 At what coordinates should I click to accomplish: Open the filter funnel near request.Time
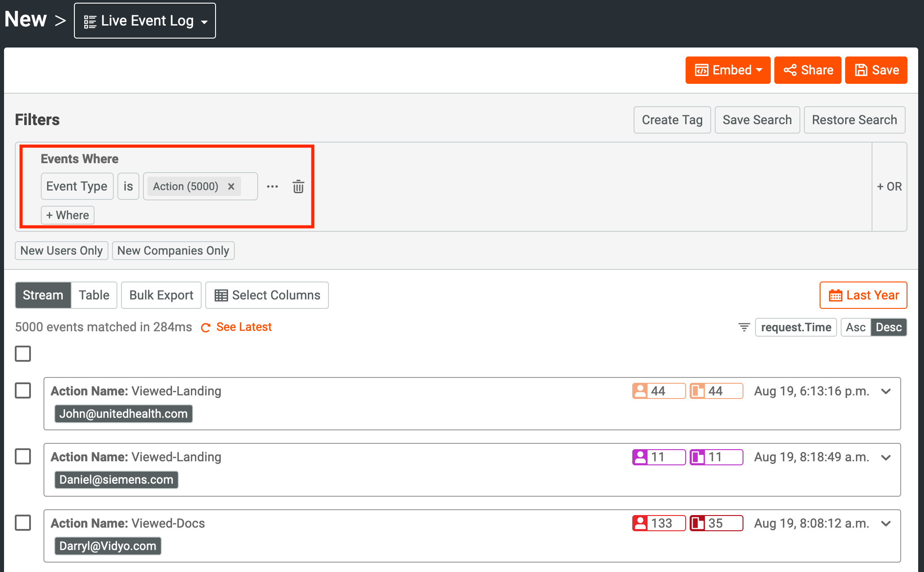pos(743,327)
